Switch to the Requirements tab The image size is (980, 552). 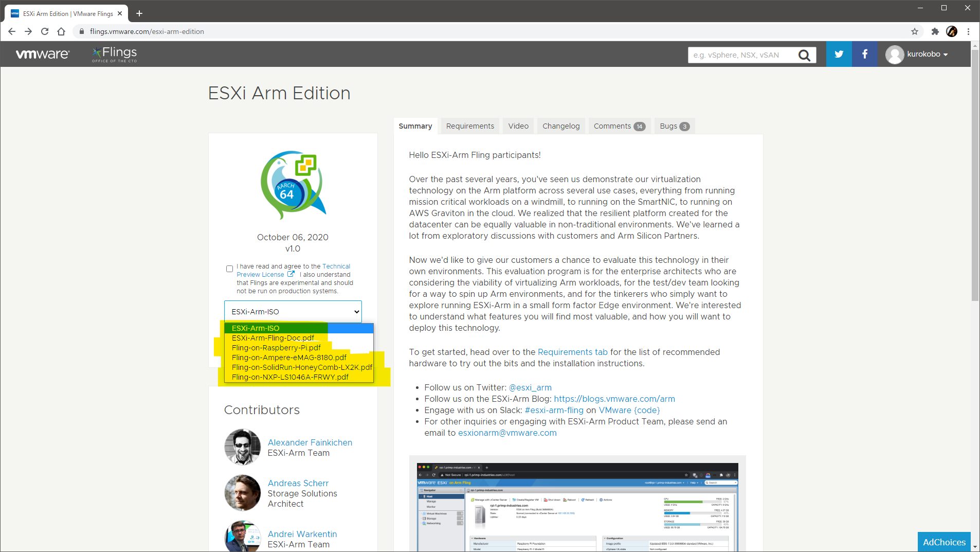pos(469,126)
